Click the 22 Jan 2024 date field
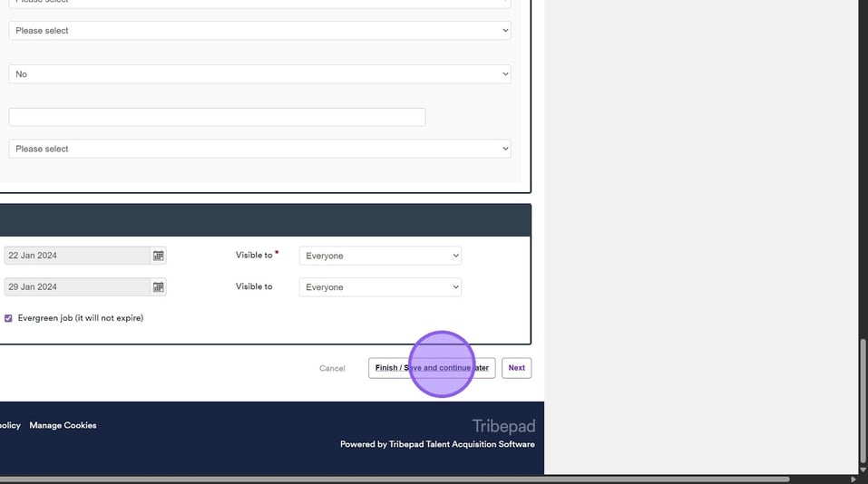This screenshot has height=484, width=868. coord(77,256)
